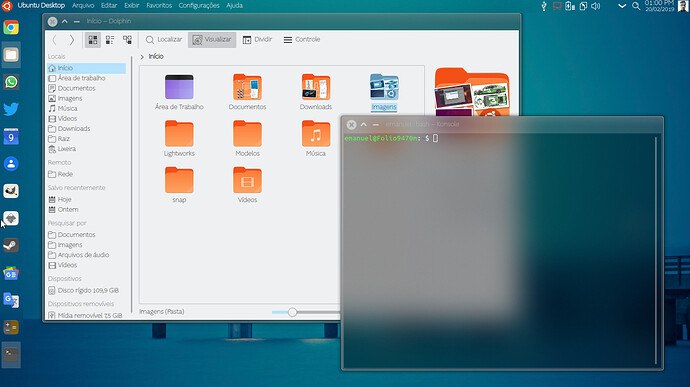Switch Dolphin to icons view mode
Viewport: 690px width, 387px height.
[93, 40]
